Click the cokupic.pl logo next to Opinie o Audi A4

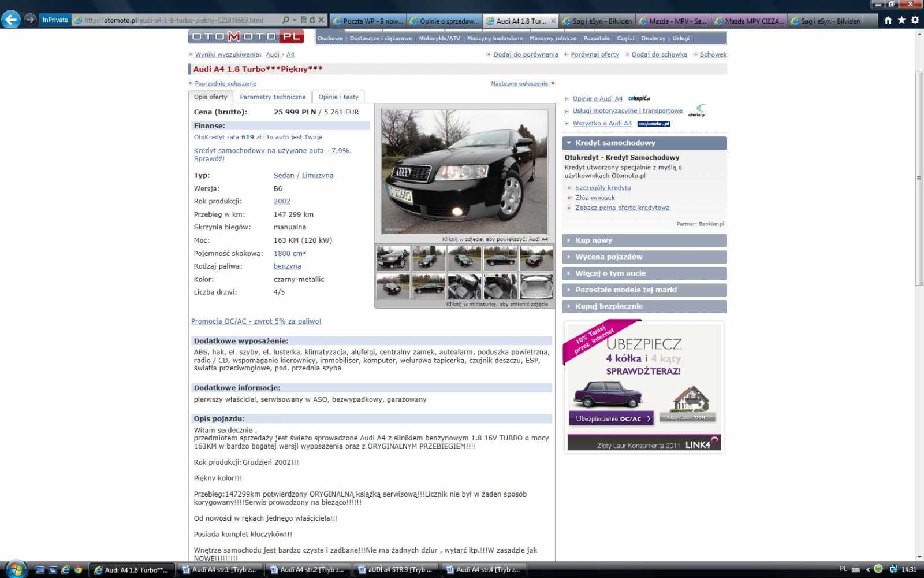(x=639, y=98)
